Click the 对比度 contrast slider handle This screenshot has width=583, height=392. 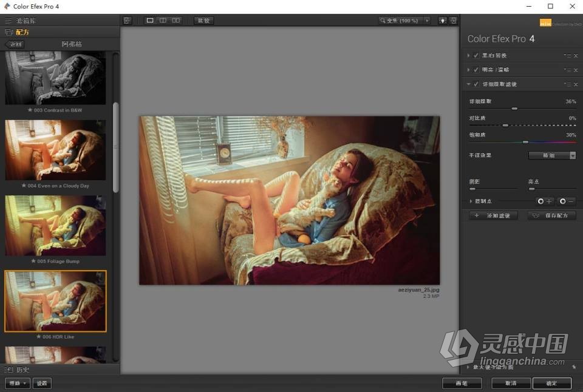point(505,125)
